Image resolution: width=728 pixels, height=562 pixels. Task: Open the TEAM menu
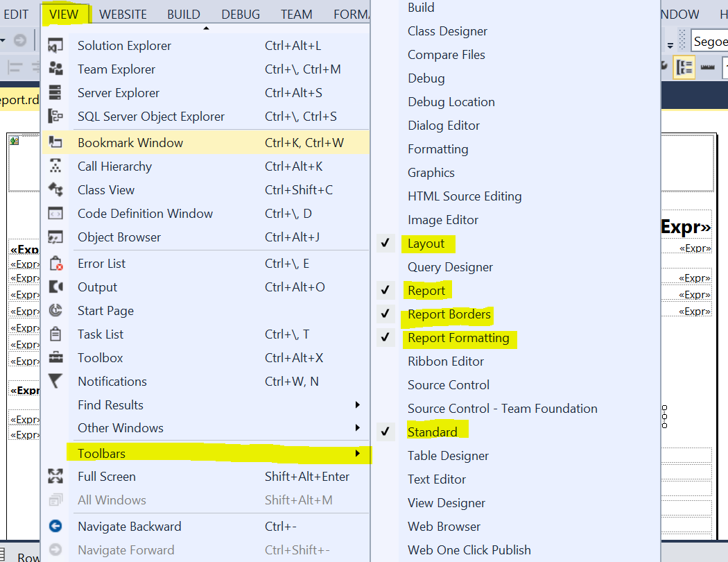coord(296,13)
